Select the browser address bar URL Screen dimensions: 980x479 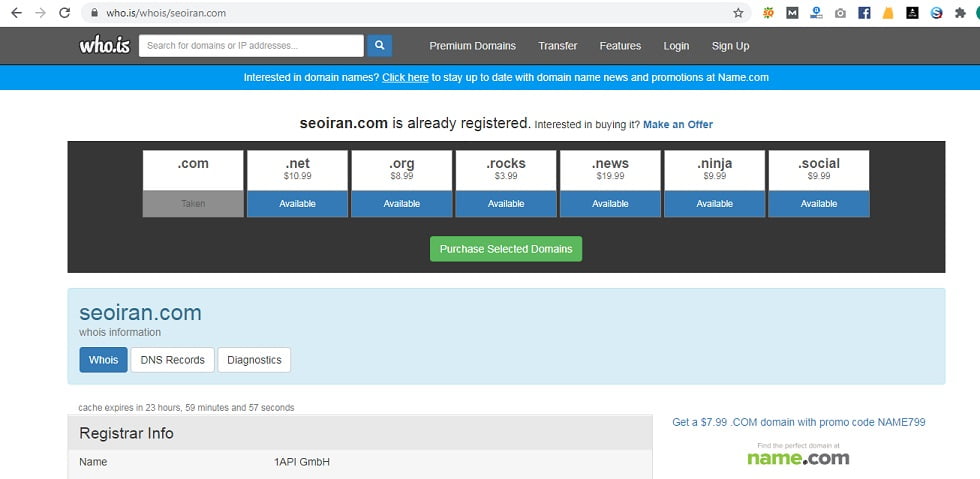coord(166,13)
